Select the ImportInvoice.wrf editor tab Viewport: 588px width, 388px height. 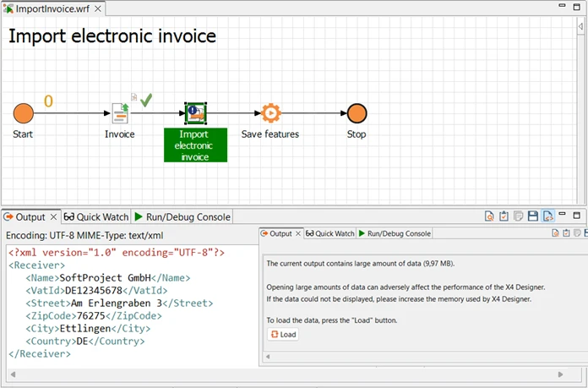click(47, 8)
